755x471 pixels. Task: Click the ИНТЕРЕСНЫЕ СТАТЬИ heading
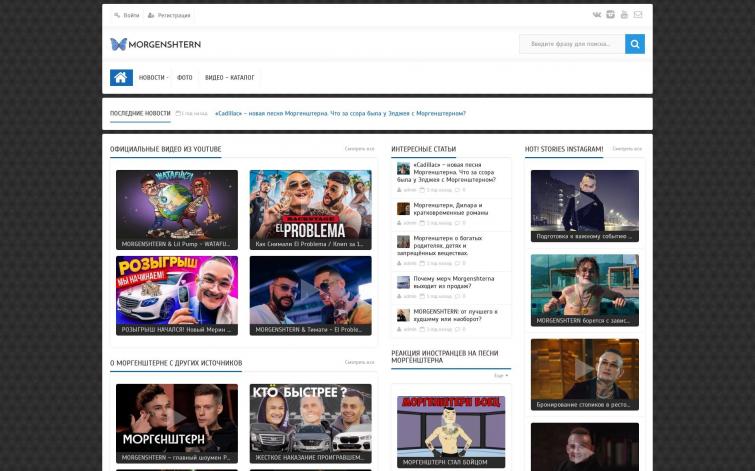(424, 149)
